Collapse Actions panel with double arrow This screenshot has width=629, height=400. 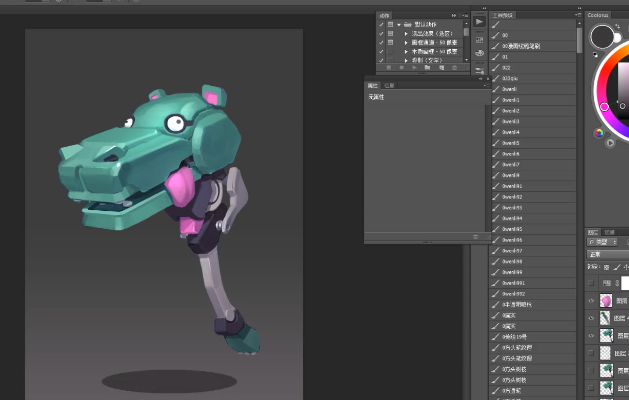tap(454, 15)
